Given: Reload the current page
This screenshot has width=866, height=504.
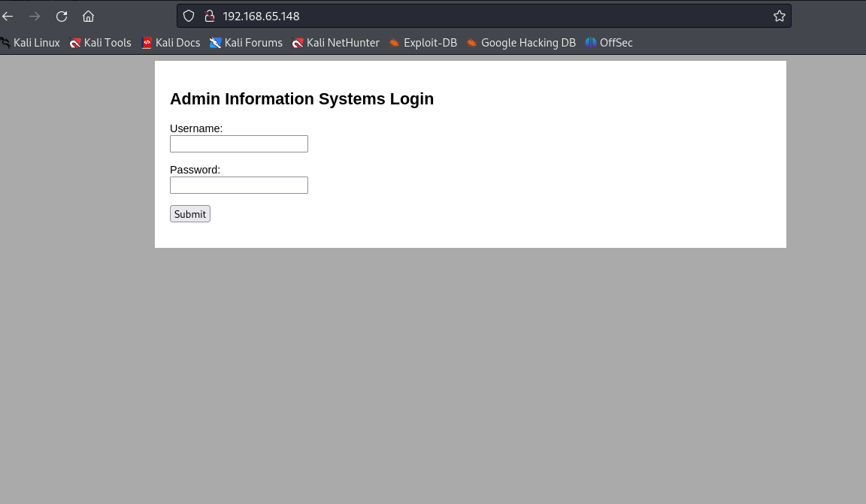Looking at the screenshot, I should [62, 16].
